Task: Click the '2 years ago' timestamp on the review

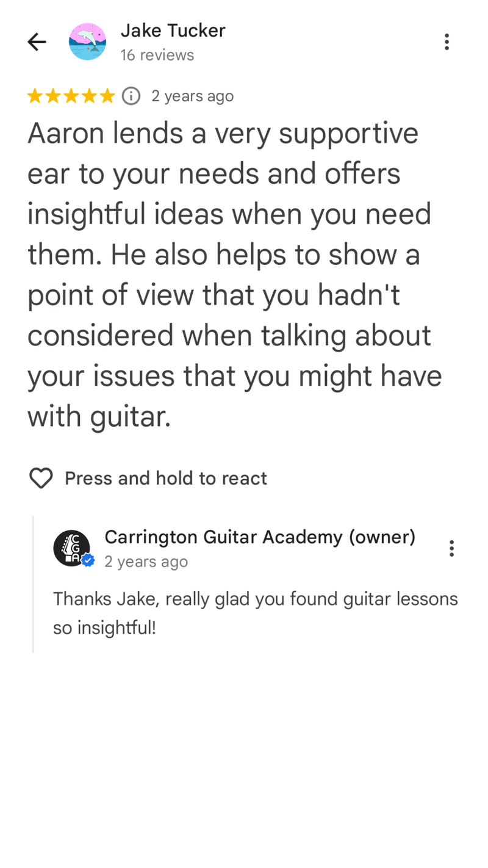Action: 193,96
